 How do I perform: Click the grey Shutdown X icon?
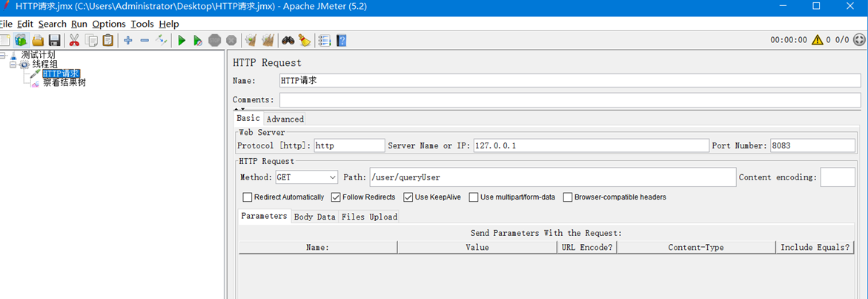click(231, 40)
